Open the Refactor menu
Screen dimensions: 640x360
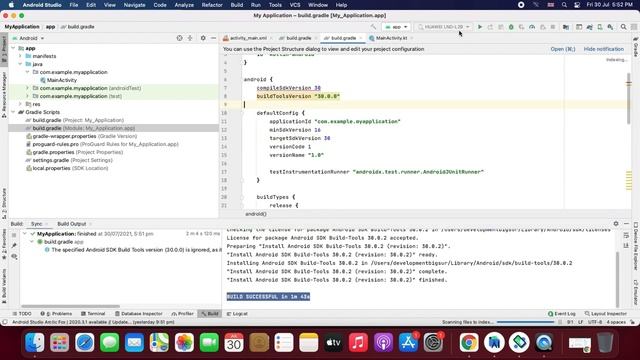pyautogui.click(x=212, y=5)
